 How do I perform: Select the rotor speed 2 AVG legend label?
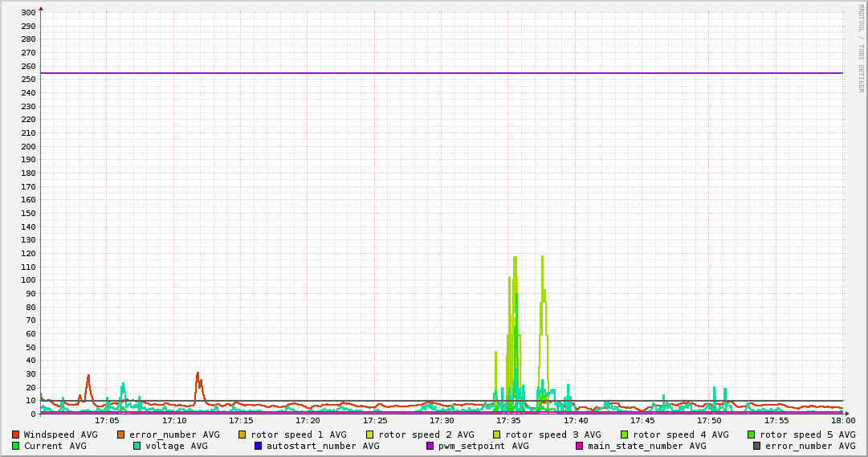[x=426, y=435]
